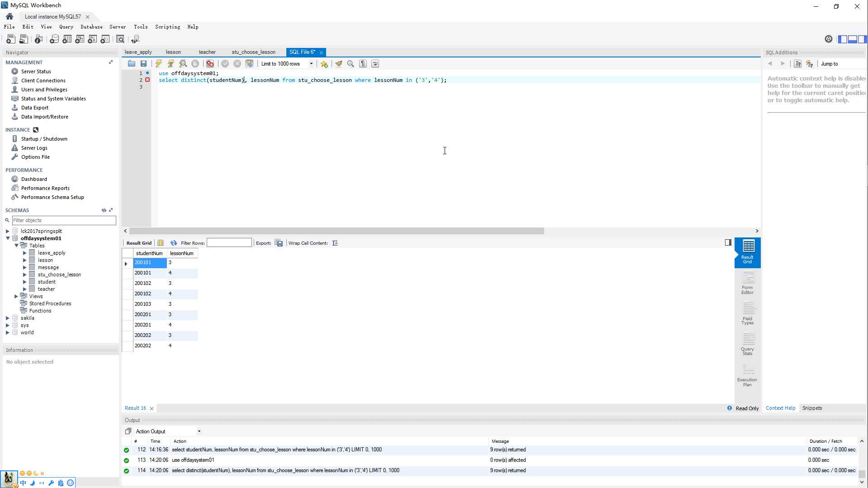Toggle wrap cell content
Screen dimensions: 868x488
click(335, 243)
